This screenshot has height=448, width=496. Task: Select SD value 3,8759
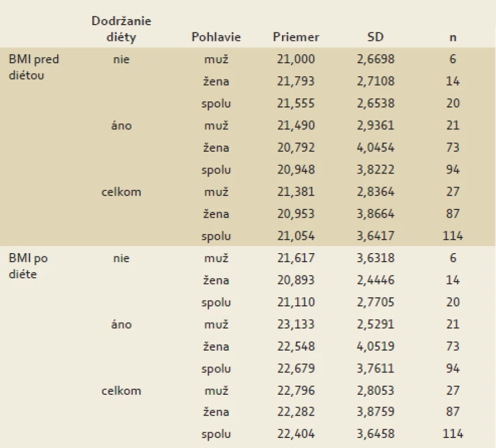376,412
